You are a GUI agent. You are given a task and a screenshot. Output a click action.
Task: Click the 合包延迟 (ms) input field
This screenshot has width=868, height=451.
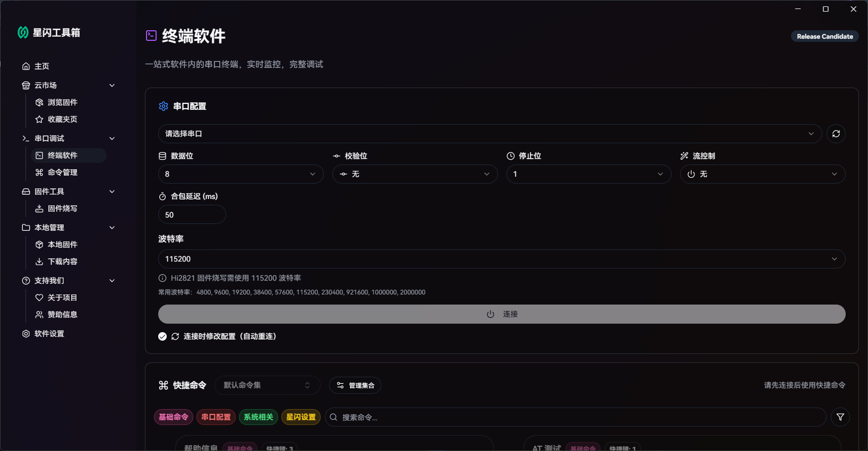[x=192, y=215]
